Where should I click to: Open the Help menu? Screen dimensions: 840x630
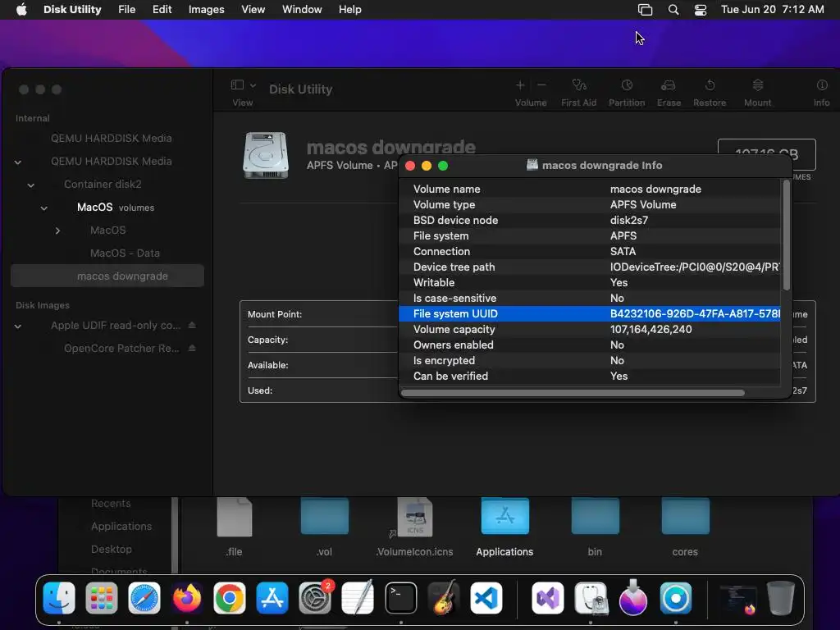(x=349, y=10)
